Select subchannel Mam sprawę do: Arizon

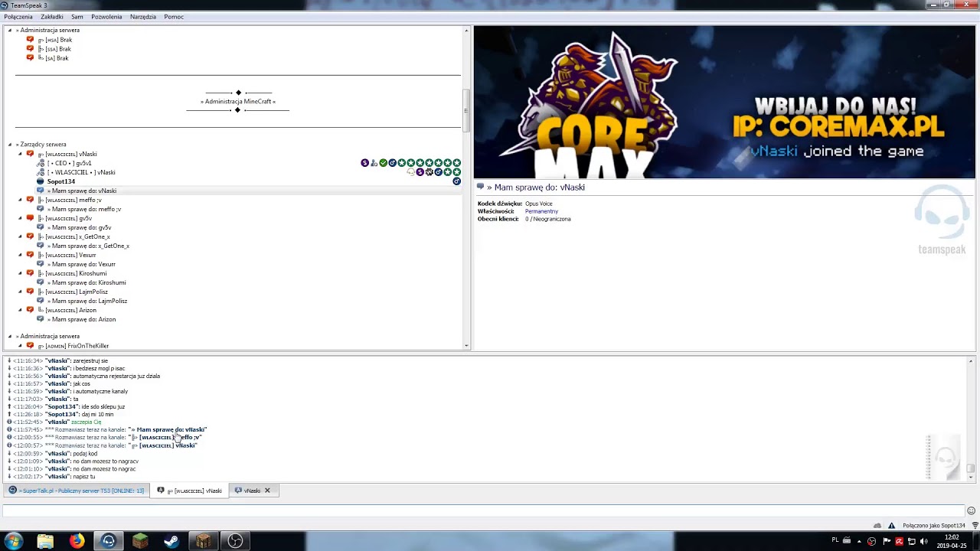pyautogui.click(x=81, y=319)
